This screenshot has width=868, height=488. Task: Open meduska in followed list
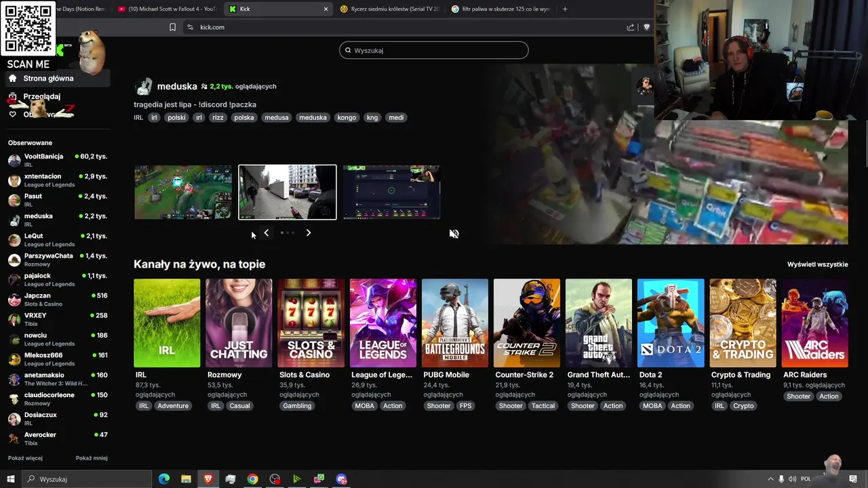coord(58,220)
